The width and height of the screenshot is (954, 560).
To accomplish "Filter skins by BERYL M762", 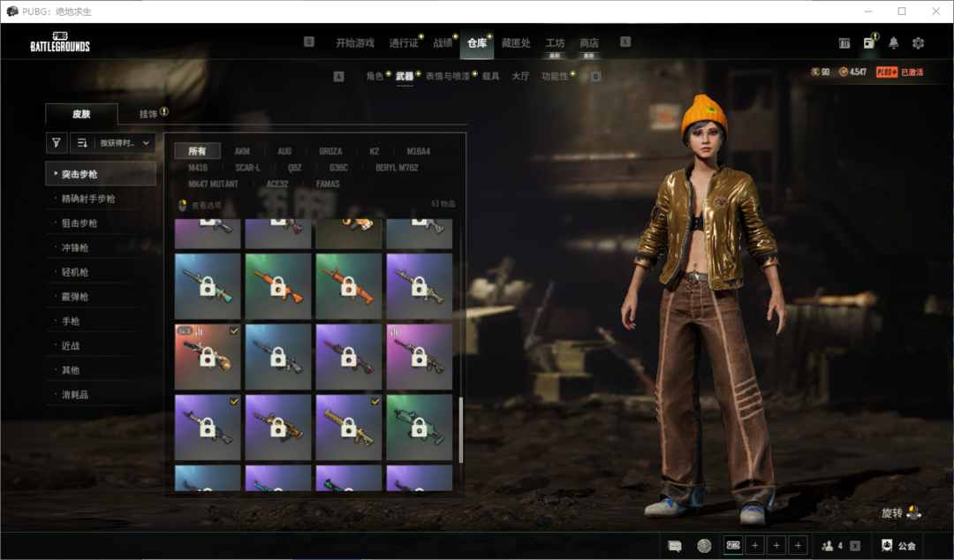I will coord(397,168).
